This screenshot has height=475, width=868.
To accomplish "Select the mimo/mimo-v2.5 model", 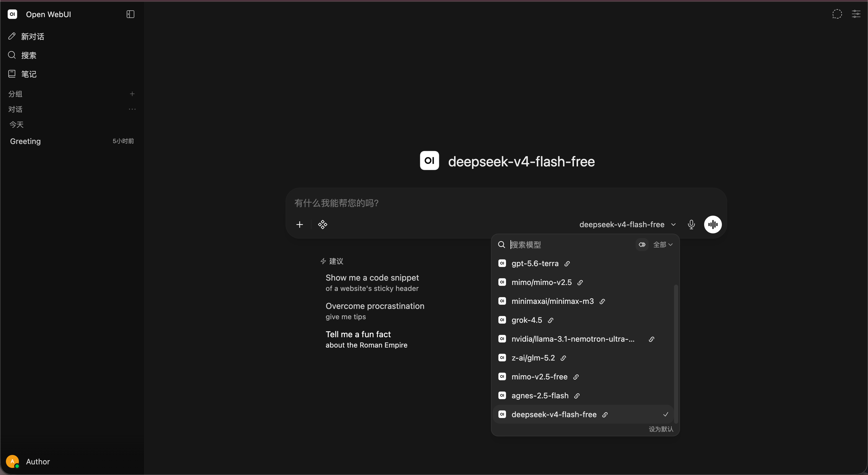I will click(583, 282).
